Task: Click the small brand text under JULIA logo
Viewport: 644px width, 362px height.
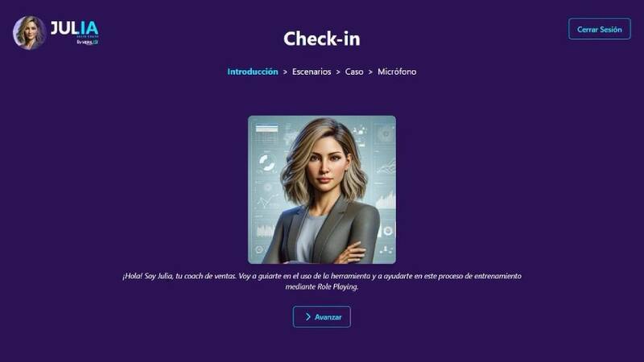Action: point(87,42)
